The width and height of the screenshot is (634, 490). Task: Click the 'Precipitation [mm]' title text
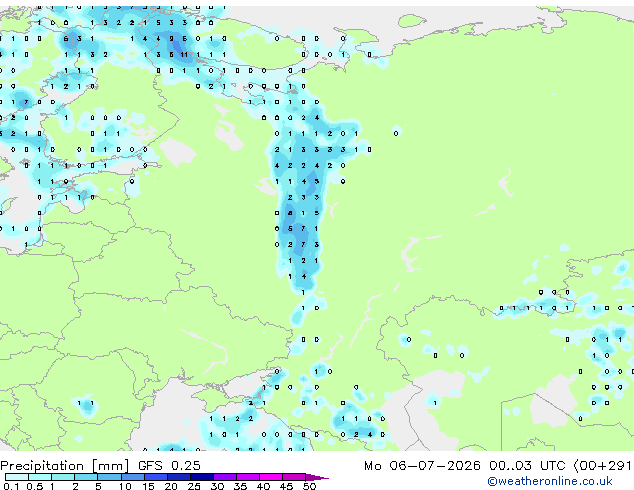[x=65, y=466]
